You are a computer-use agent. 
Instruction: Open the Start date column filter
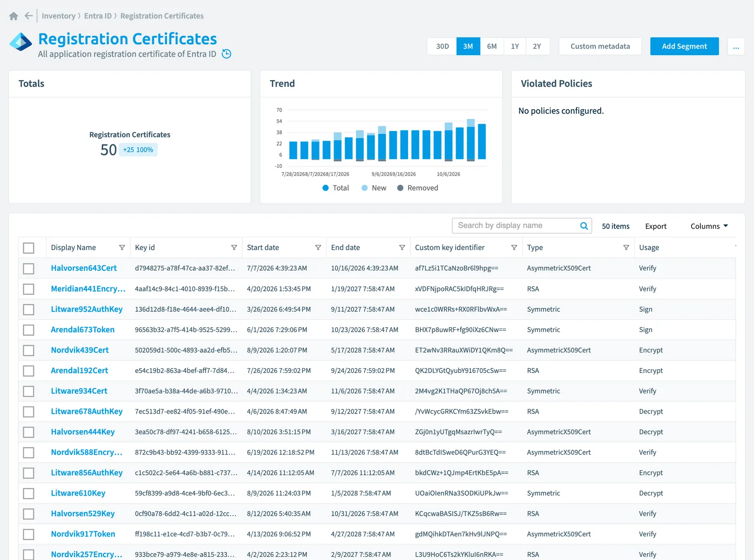pyautogui.click(x=318, y=248)
